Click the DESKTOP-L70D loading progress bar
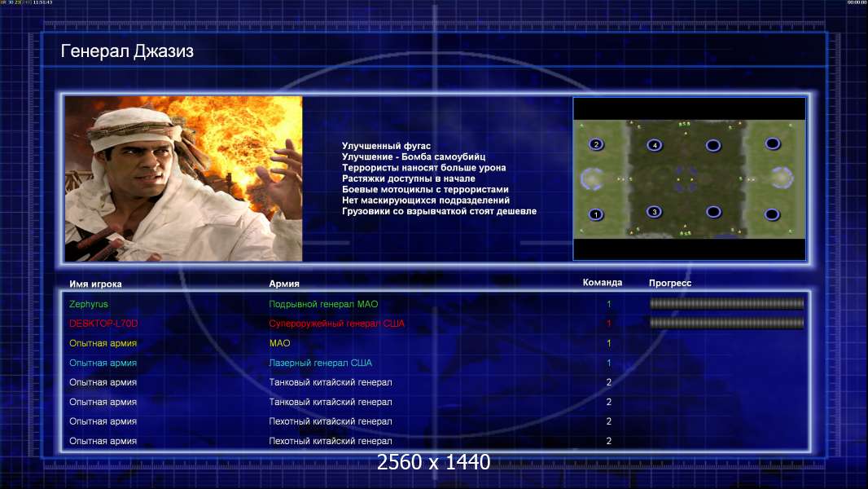 coord(726,323)
